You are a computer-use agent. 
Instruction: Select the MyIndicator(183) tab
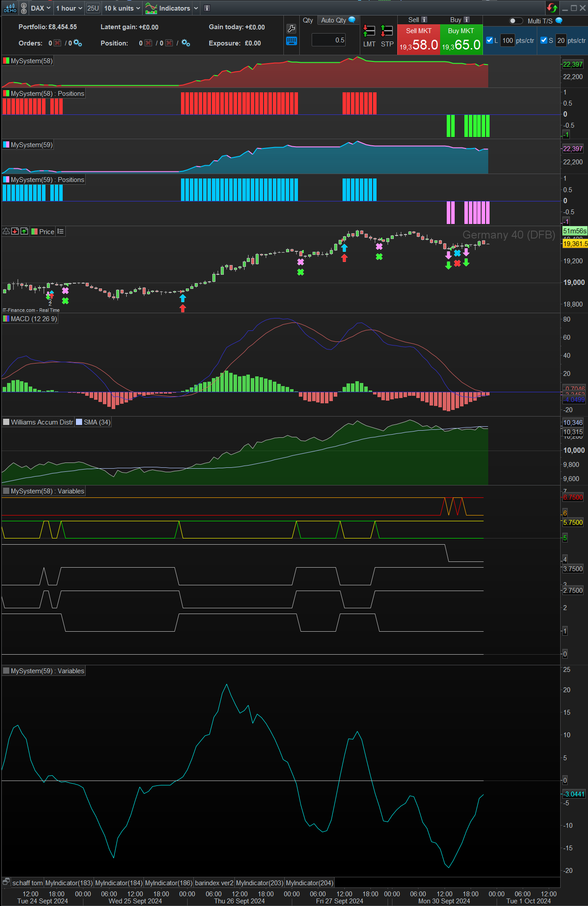tap(69, 883)
